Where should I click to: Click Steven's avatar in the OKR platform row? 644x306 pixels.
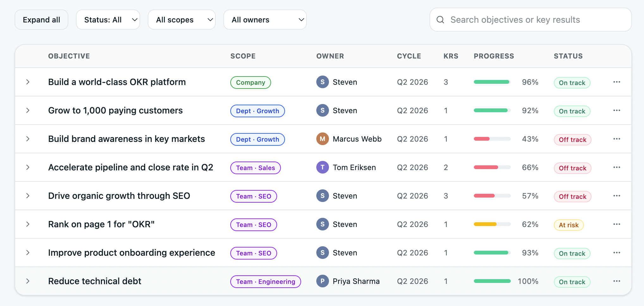pos(322,82)
